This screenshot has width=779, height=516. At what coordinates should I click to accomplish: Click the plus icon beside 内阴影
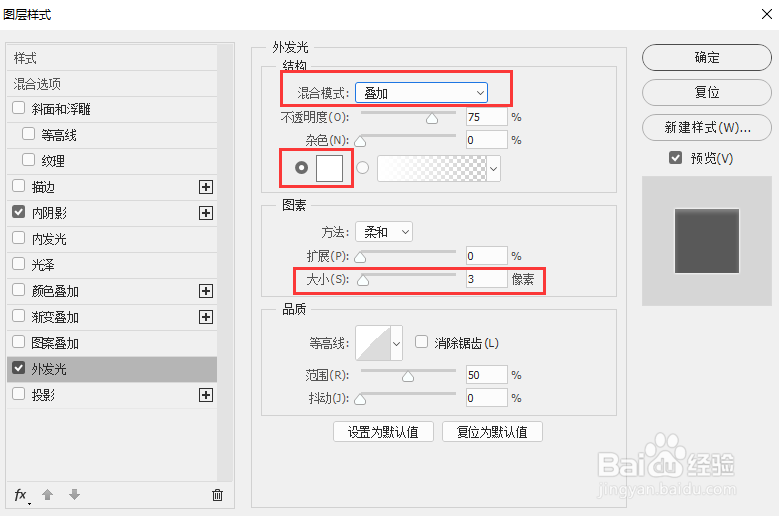coord(206,212)
